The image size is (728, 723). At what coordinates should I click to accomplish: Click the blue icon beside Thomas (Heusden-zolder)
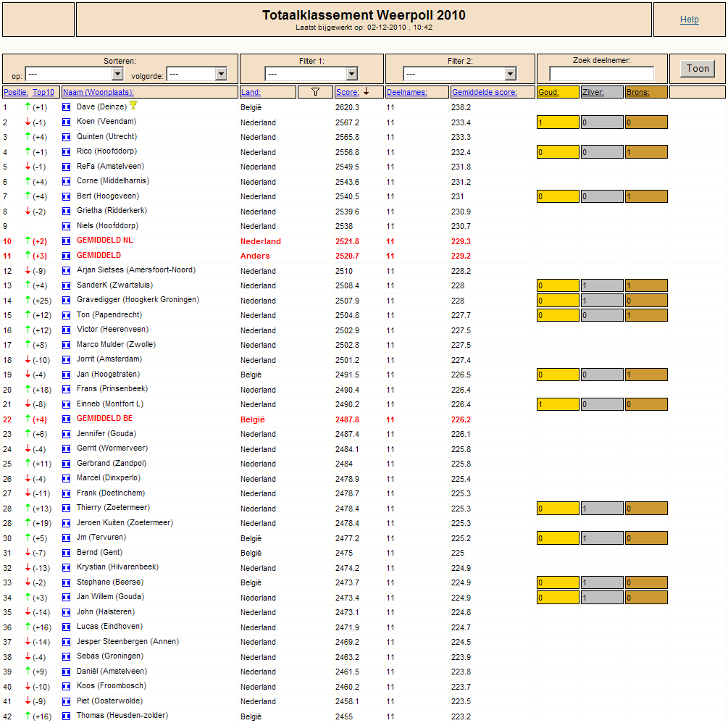click(67, 716)
